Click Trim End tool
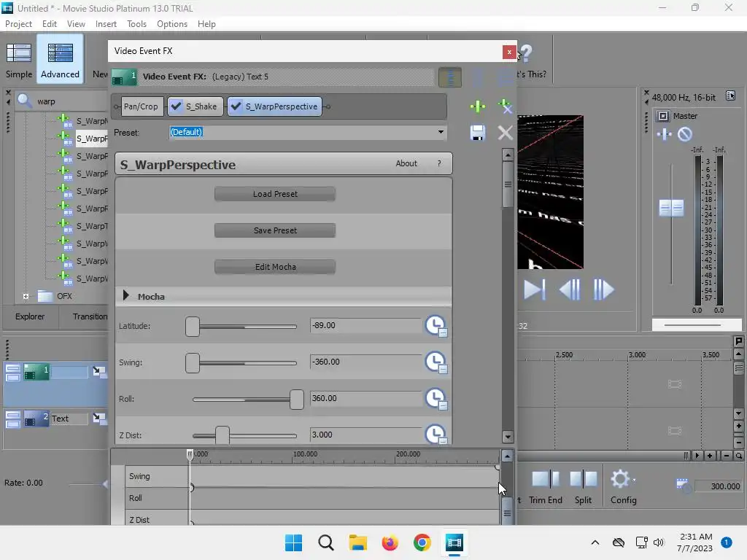Image resolution: width=747 pixels, height=560 pixels. tap(546, 486)
